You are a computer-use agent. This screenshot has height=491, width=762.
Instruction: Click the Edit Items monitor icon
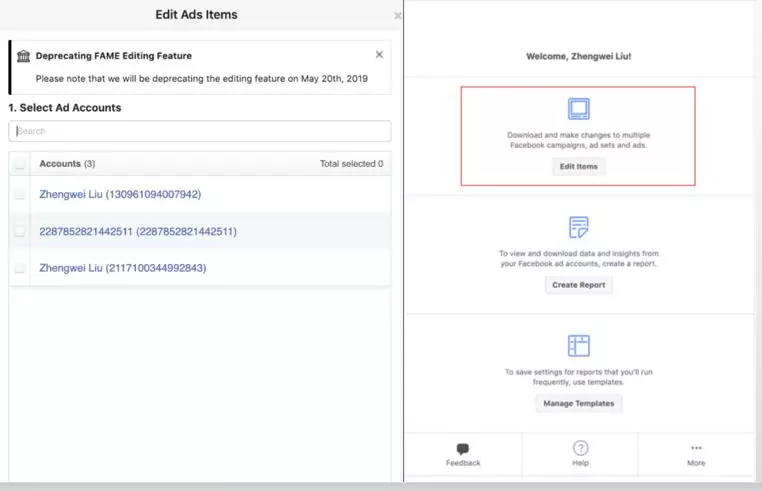click(578, 109)
